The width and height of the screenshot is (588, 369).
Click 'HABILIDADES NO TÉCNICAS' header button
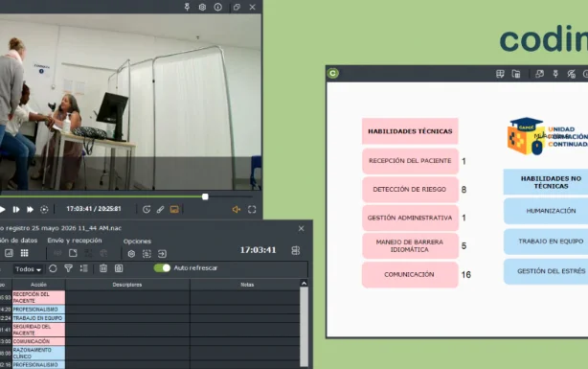(x=546, y=182)
